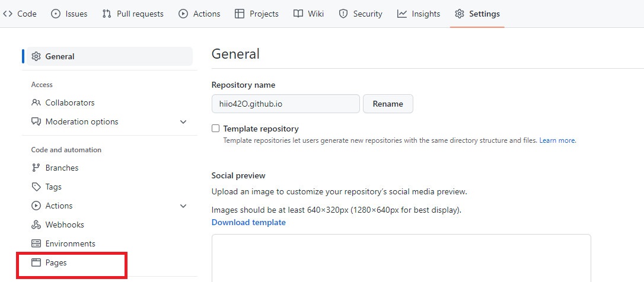This screenshot has height=282, width=644.
Task: Click the Wiki book icon
Action: point(298,14)
